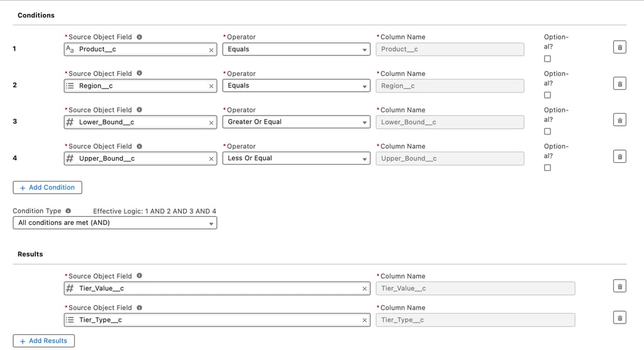Delete the Tier_Type__c result row
The width and height of the screenshot is (644, 350).
[619, 318]
